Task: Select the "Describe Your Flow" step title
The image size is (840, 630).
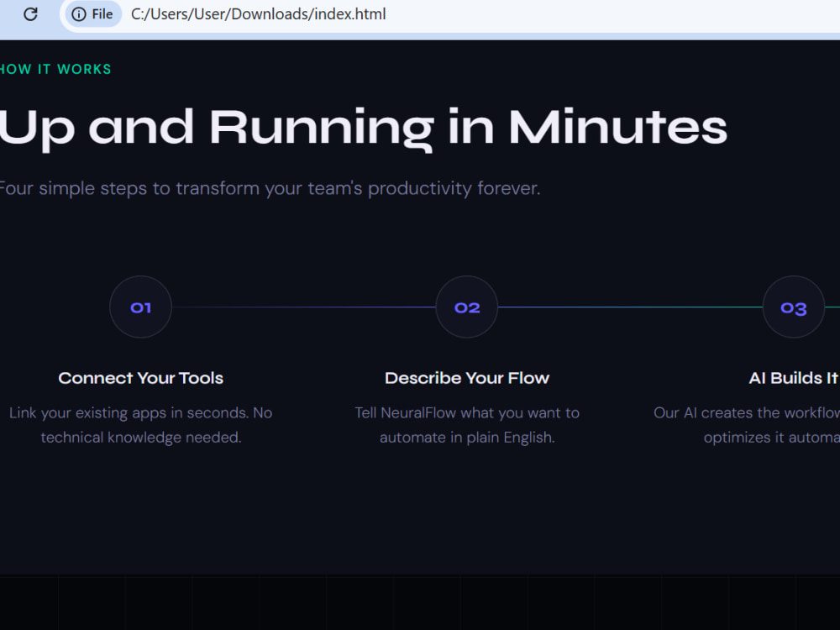Action: point(467,378)
